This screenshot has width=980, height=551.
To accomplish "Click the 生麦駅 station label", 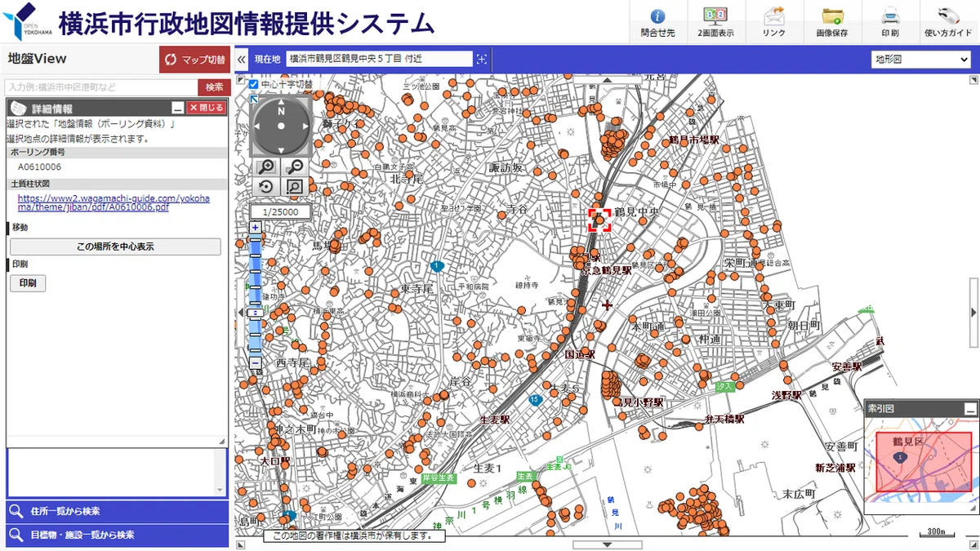I will [494, 419].
